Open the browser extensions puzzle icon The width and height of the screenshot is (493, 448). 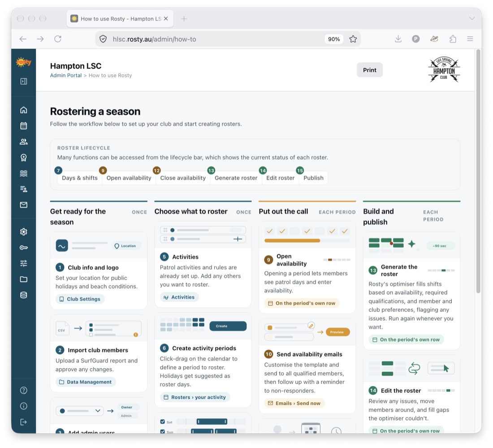click(453, 39)
